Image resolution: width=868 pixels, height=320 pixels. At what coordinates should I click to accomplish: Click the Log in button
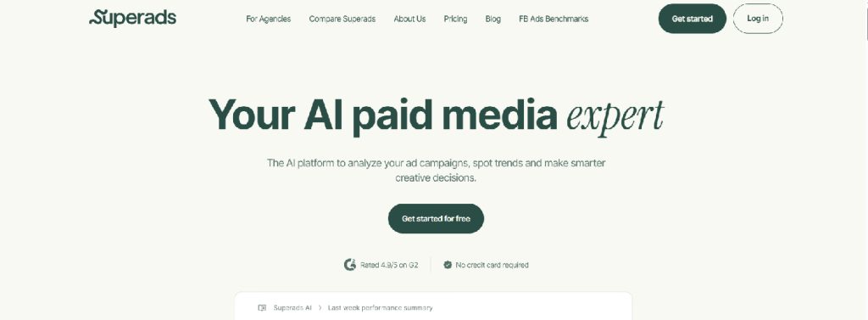pos(758,19)
